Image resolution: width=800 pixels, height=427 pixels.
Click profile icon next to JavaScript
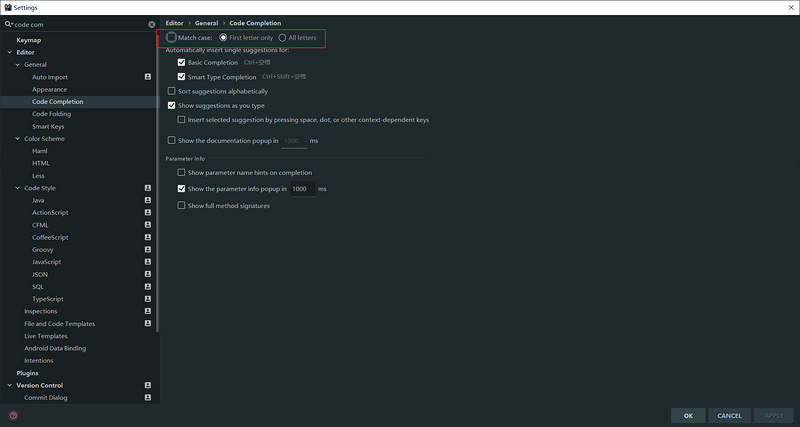(148, 262)
